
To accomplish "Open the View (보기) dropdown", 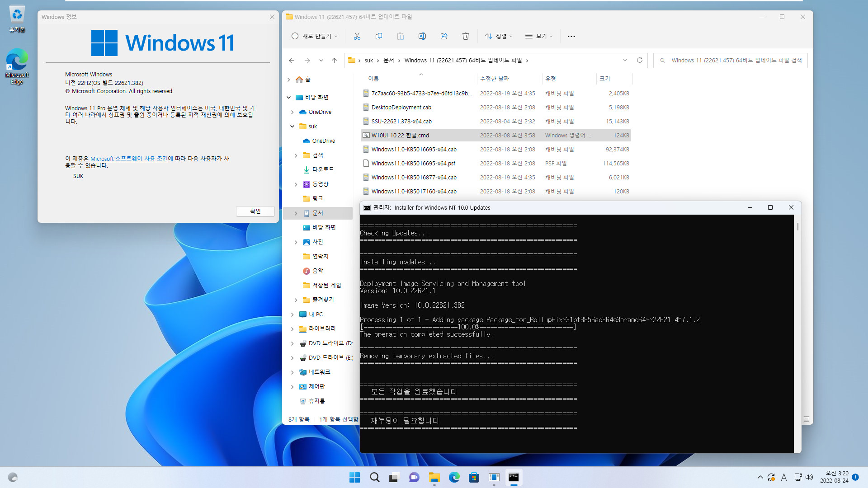I will click(539, 36).
